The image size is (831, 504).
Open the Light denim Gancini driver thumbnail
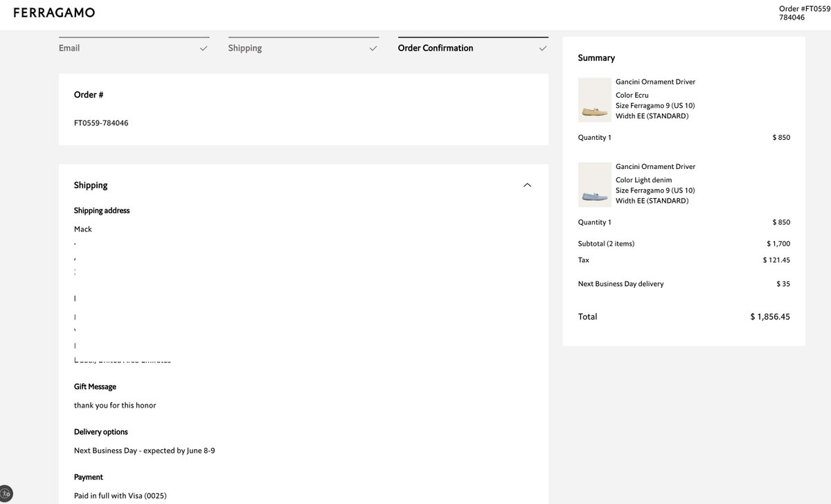pos(595,185)
